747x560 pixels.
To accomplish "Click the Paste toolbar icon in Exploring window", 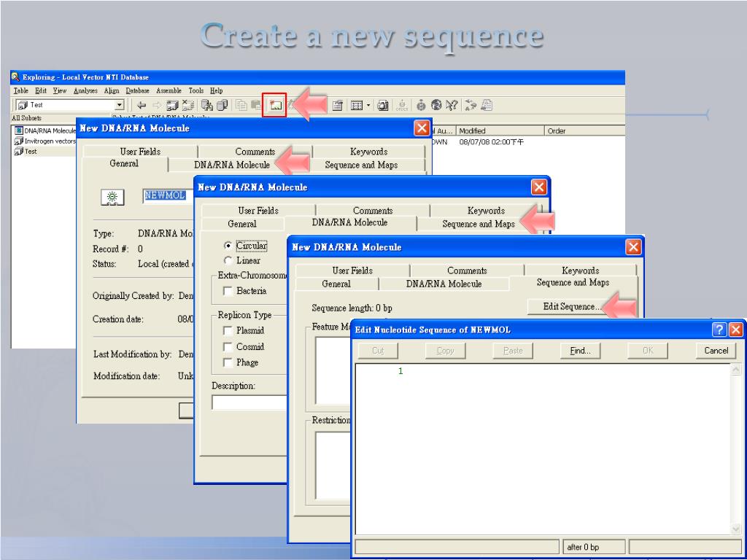I will [x=256, y=105].
